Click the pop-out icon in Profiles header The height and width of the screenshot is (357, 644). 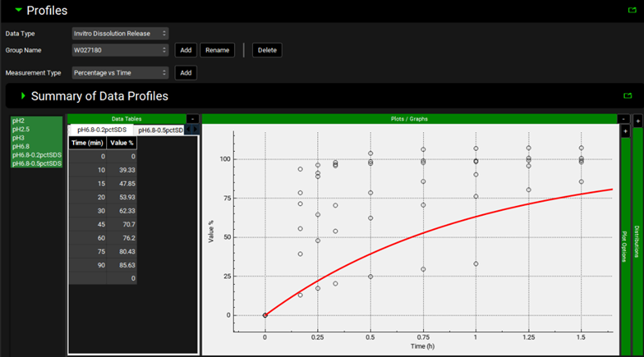632,12
